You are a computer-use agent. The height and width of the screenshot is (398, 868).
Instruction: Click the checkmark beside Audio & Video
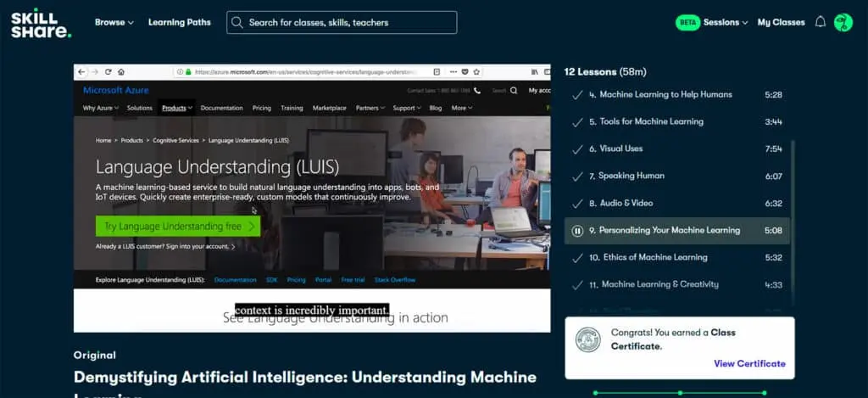(577, 204)
